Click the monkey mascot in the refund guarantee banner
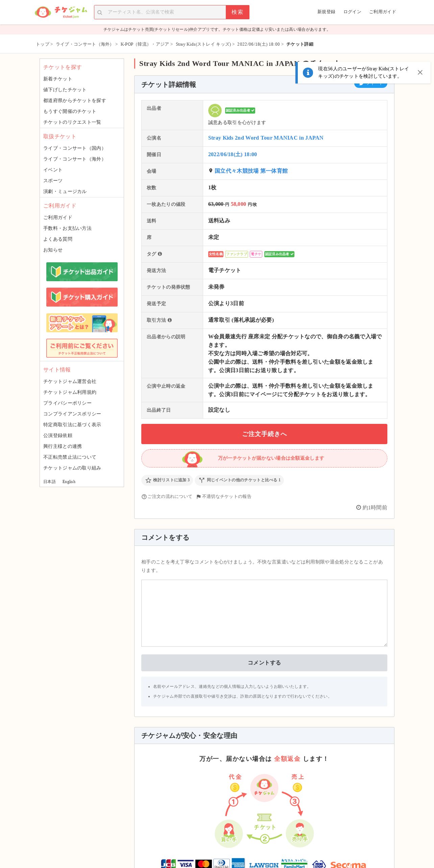Image resolution: width=434 pixels, height=868 pixels. pos(192,459)
